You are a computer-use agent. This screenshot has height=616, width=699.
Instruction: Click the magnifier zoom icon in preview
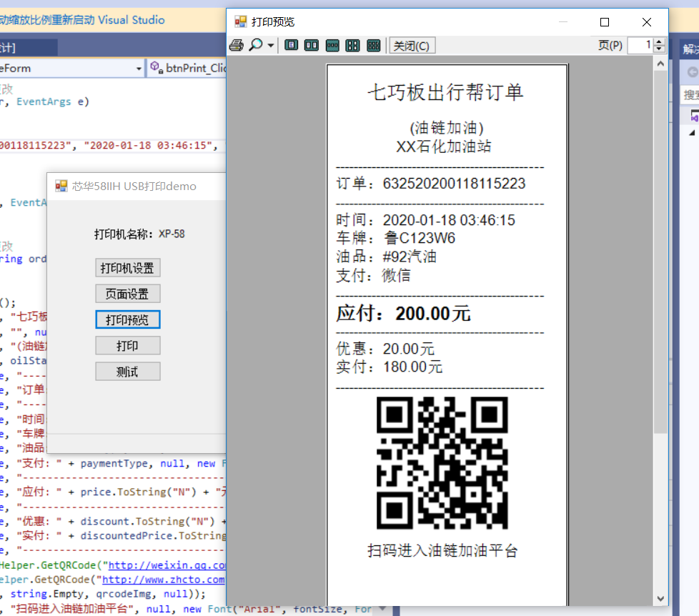[256, 45]
